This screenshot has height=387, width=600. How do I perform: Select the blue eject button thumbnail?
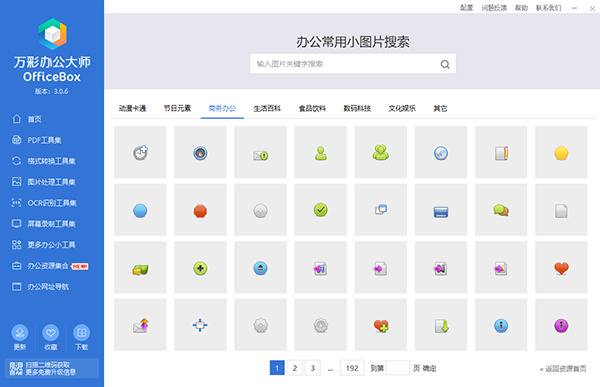coord(261,267)
